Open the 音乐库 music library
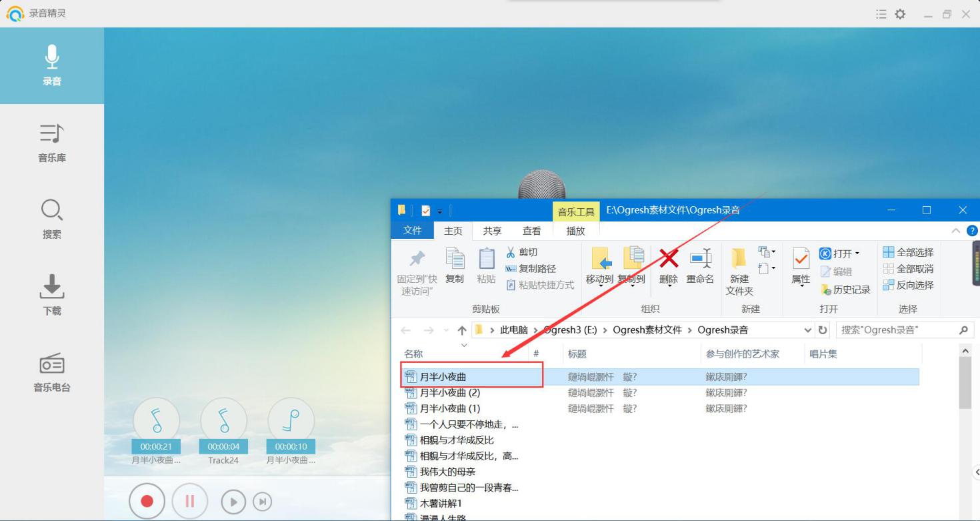Image resolution: width=980 pixels, height=521 pixels. [x=51, y=142]
